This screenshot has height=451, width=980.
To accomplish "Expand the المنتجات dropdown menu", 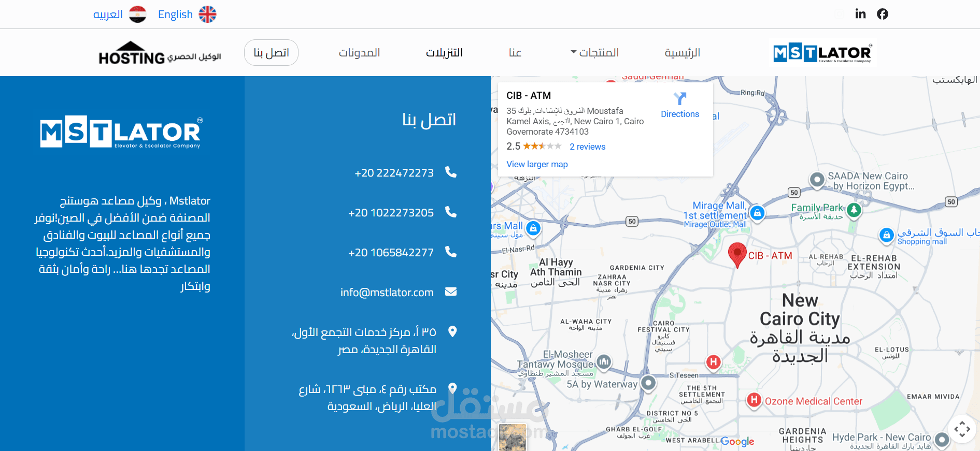I will [594, 53].
